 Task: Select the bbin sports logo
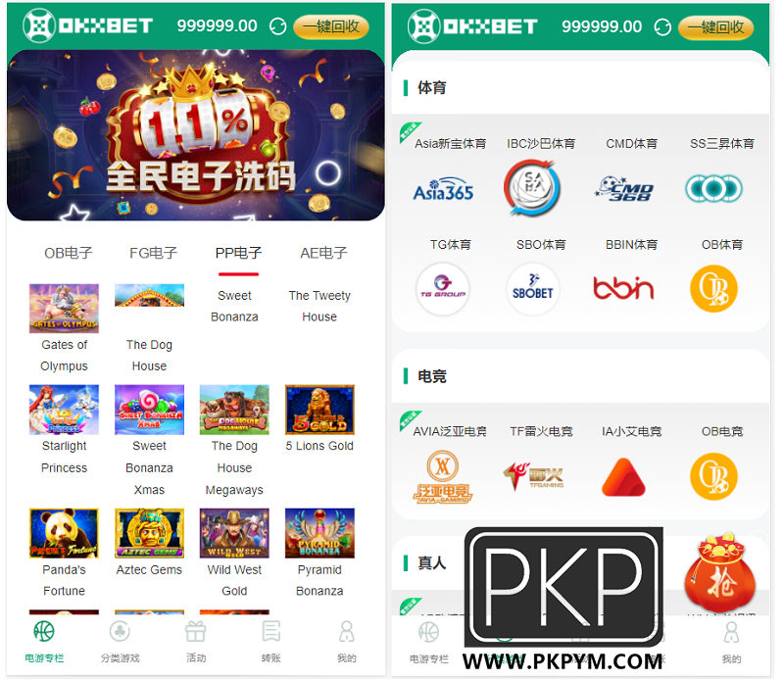coord(623,287)
